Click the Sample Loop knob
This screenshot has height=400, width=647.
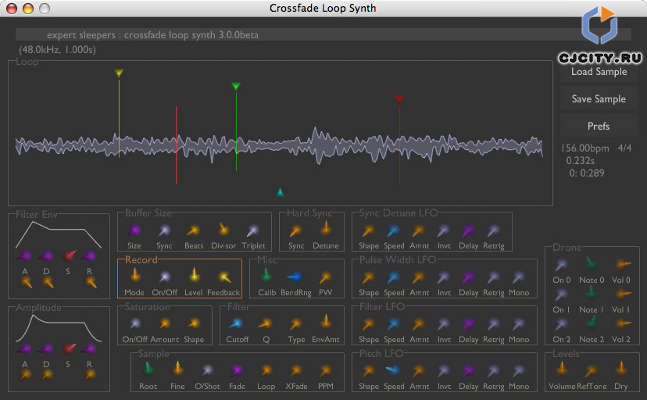tap(266, 371)
